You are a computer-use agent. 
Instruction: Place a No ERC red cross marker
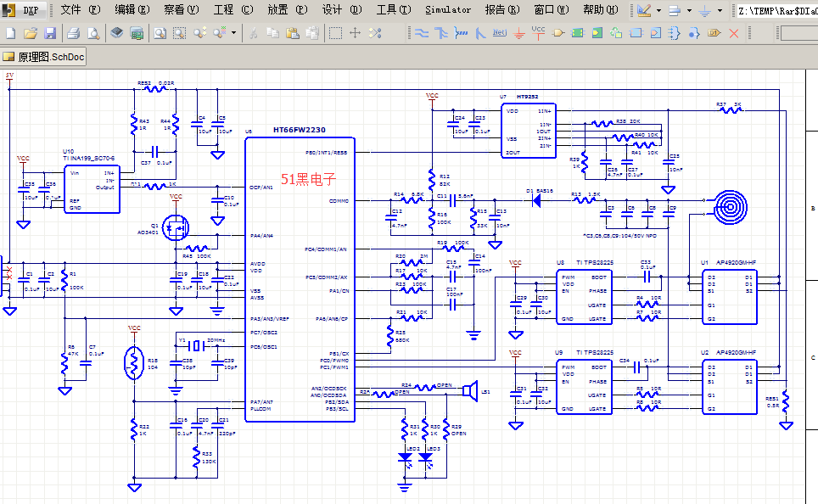click(x=733, y=33)
